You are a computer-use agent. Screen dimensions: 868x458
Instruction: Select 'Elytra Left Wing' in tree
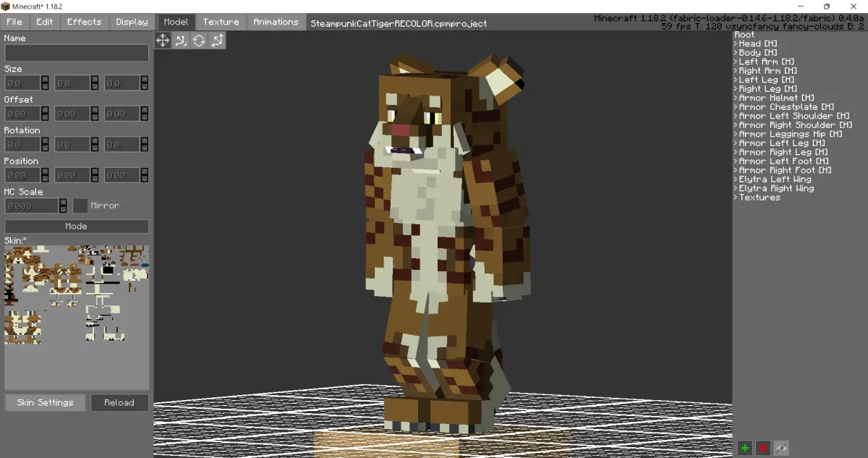click(775, 179)
